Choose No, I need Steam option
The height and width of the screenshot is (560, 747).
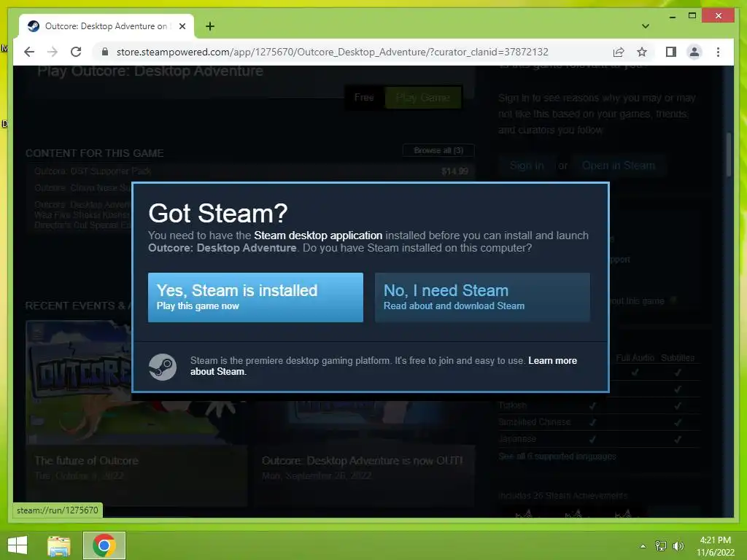[x=482, y=297]
